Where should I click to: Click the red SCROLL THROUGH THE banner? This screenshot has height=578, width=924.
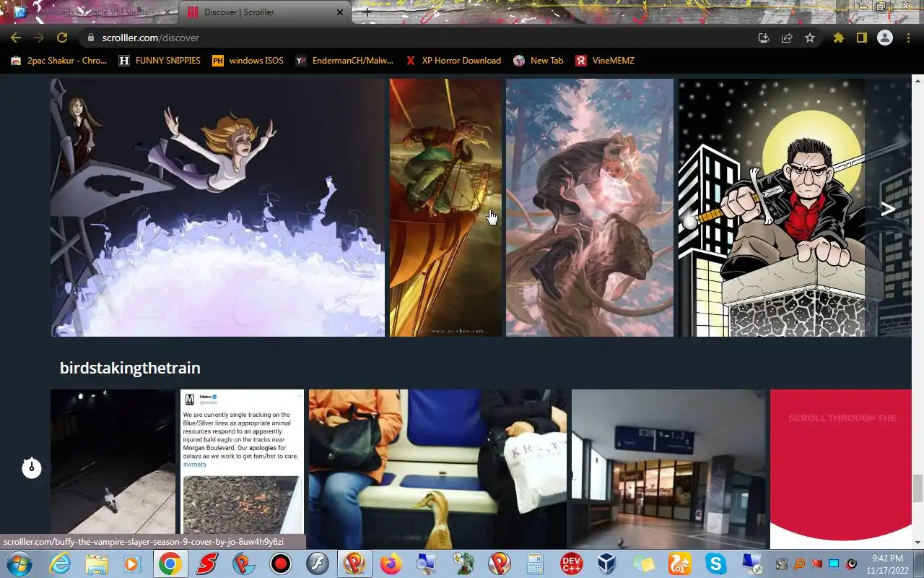point(840,470)
